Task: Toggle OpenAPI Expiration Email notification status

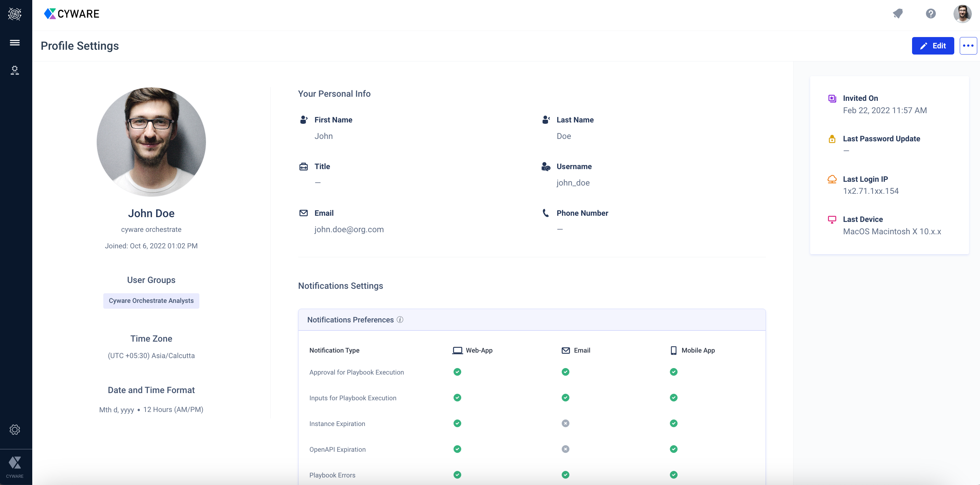Action: click(x=565, y=449)
